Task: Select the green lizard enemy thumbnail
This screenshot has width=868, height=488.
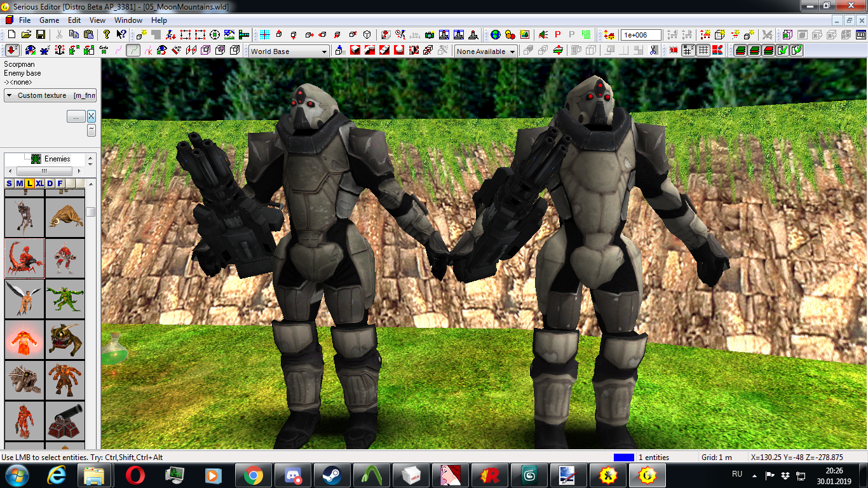Action: pos(65,299)
